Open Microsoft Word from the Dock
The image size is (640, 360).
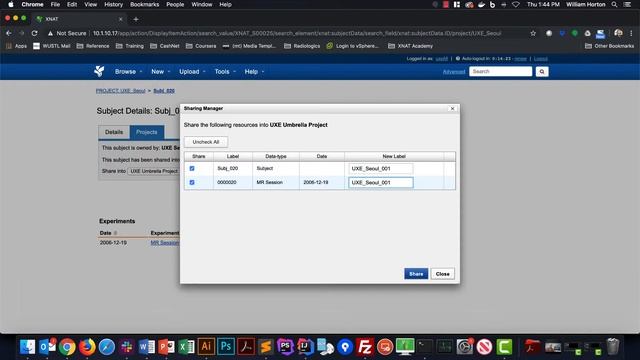(147, 347)
